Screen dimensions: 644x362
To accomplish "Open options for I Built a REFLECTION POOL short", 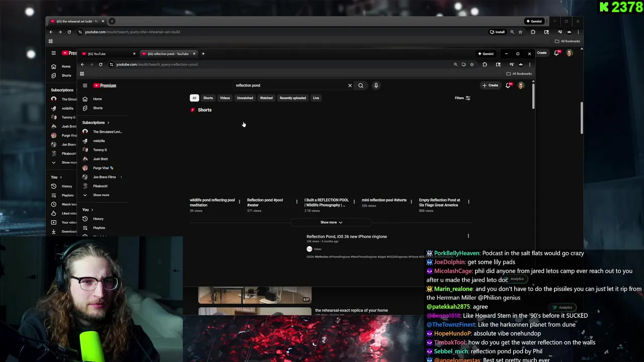I will 354,202.
